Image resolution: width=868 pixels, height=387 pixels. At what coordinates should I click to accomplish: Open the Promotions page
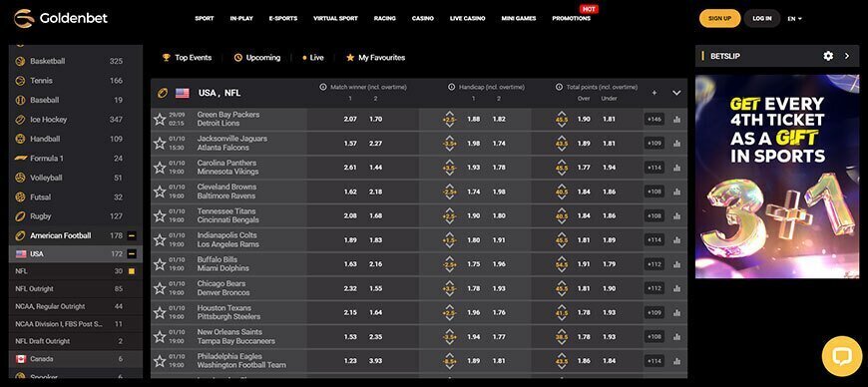(x=572, y=18)
